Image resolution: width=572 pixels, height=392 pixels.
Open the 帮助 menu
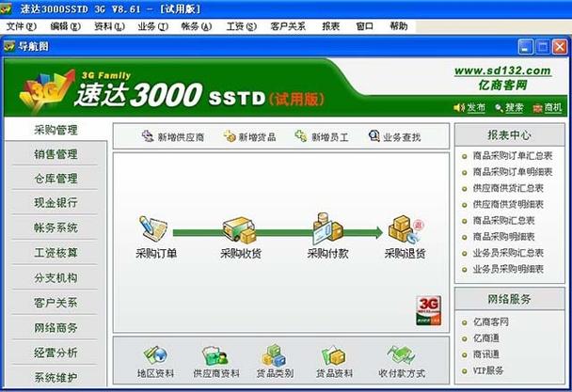tap(398, 26)
